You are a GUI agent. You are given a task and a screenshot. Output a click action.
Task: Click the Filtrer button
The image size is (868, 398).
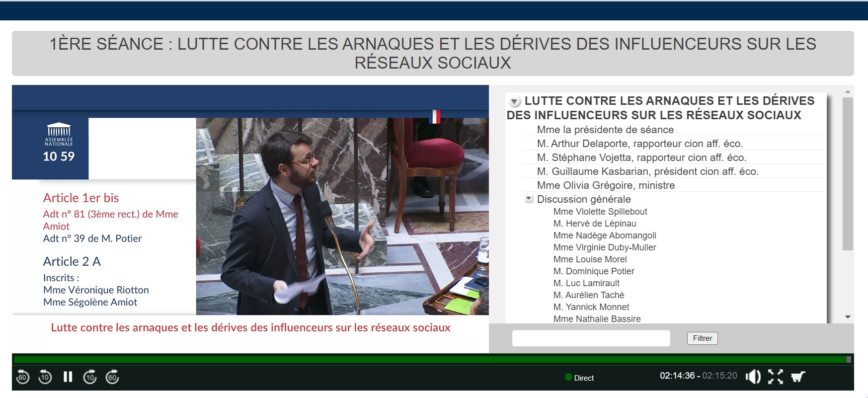702,338
